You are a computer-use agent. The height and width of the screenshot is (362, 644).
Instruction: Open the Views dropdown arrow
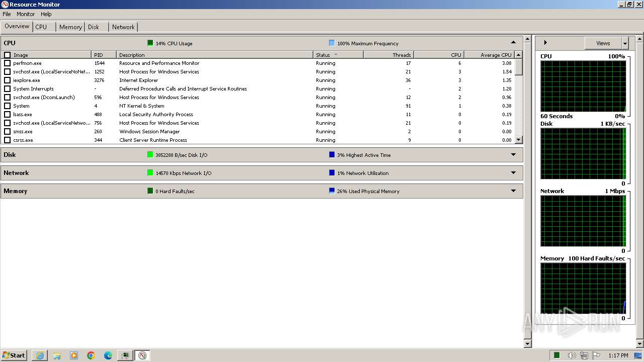625,43
